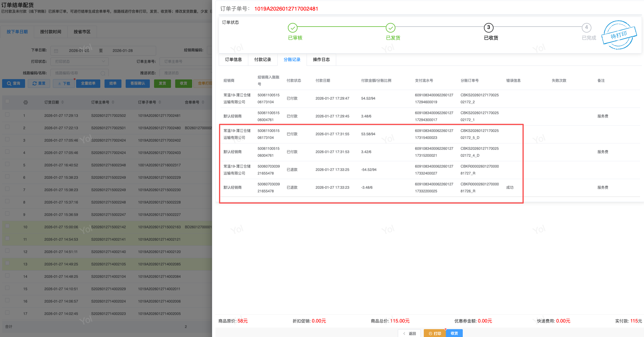Click the search icon in 线路编码/名称 field
Viewport: 644px width, 337px height.
point(103,73)
